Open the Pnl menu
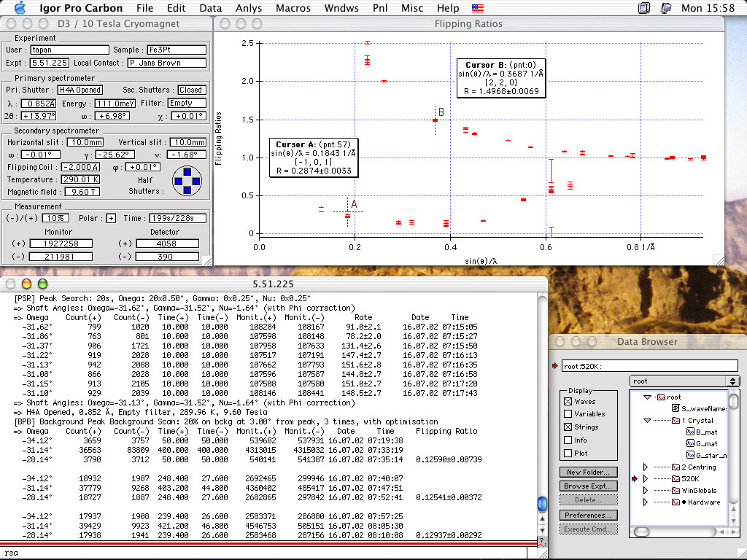 click(380, 8)
